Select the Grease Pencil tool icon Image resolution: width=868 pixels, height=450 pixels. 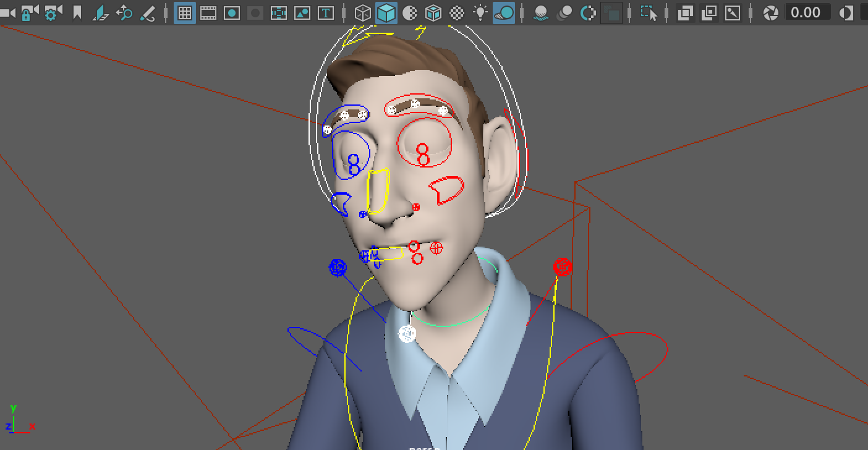click(x=148, y=12)
